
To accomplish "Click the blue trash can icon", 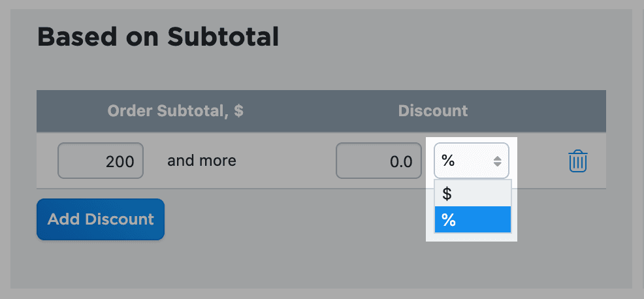I will tap(578, 161).
